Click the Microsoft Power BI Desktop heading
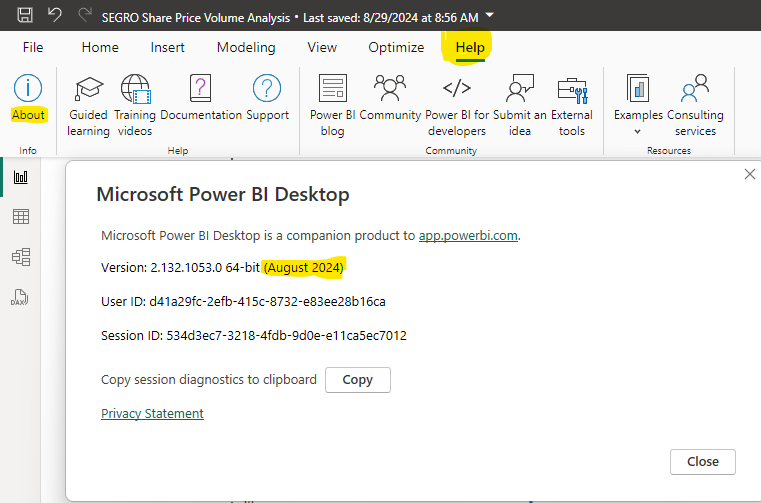This screenshot has width=761, height=503. click(x=223, y=194)
